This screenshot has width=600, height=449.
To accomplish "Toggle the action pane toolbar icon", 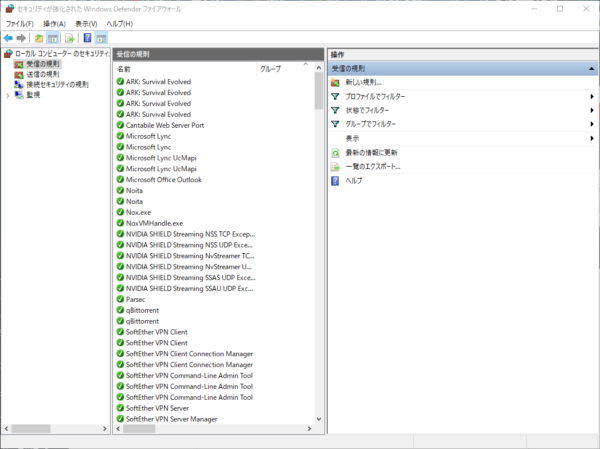I will click(101, 38).
